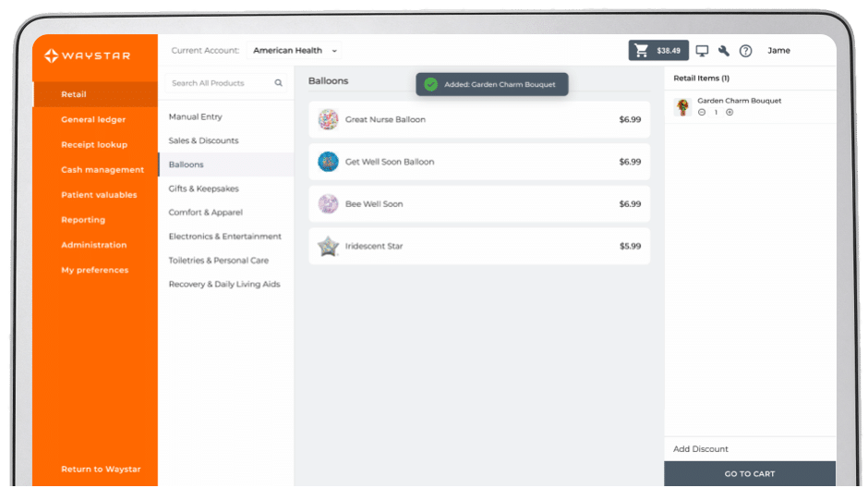Select Recovery & Daily Living Aids category
The height and width of the screenshot is (488, 868).
pos(226,284)
